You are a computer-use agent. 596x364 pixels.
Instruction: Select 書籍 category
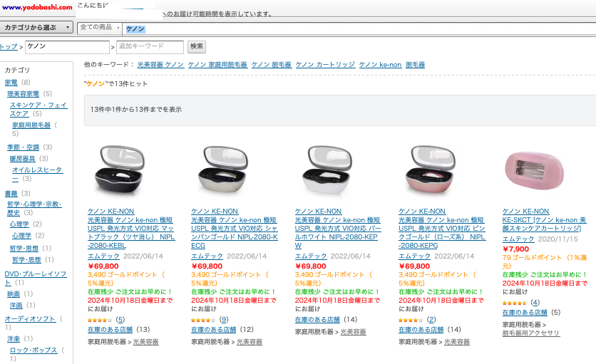point(11,194)
